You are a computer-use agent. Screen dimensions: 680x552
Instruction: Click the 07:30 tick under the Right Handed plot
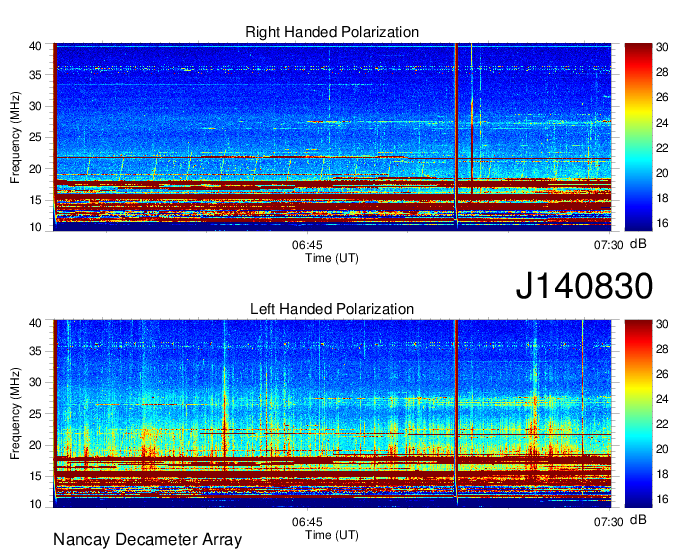tap(608, 245)
